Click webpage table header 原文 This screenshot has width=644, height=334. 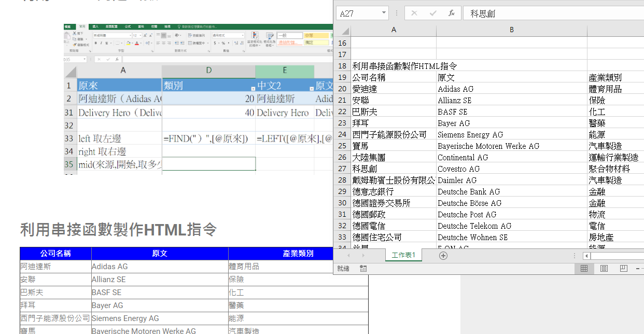(x=160, y=254)
